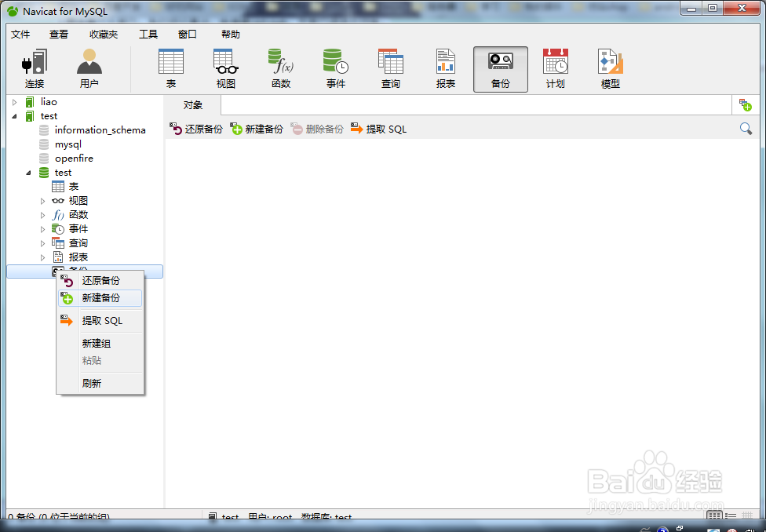Image resolution: width=766 pixels, height=532 pixels.
Task: Choose 还原备份 in context menu
Action: (100, 280)
